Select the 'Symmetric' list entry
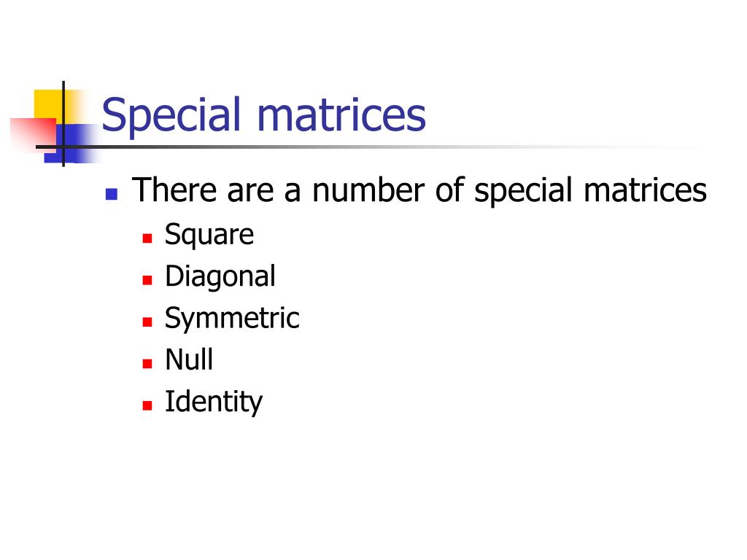The width and height of the screenshot is (747, 560). pyautogui.click(x=232, y=318)
